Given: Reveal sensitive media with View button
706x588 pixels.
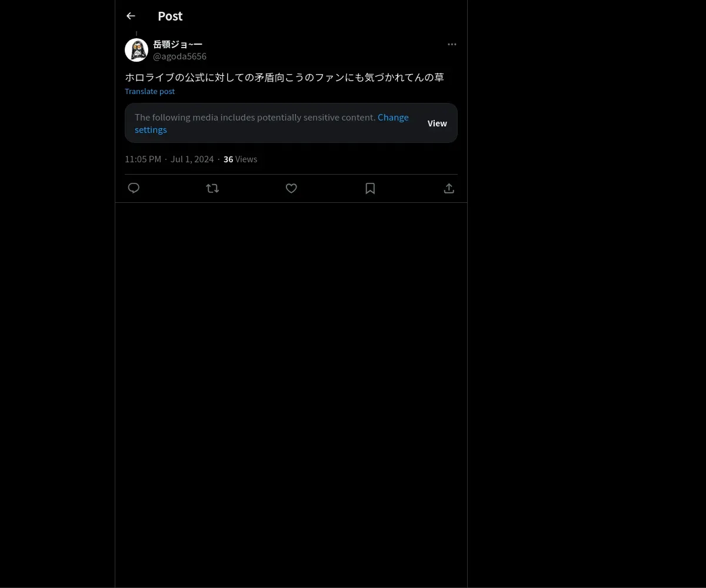Looking at the screenshot, I should (x=437, y=123).
